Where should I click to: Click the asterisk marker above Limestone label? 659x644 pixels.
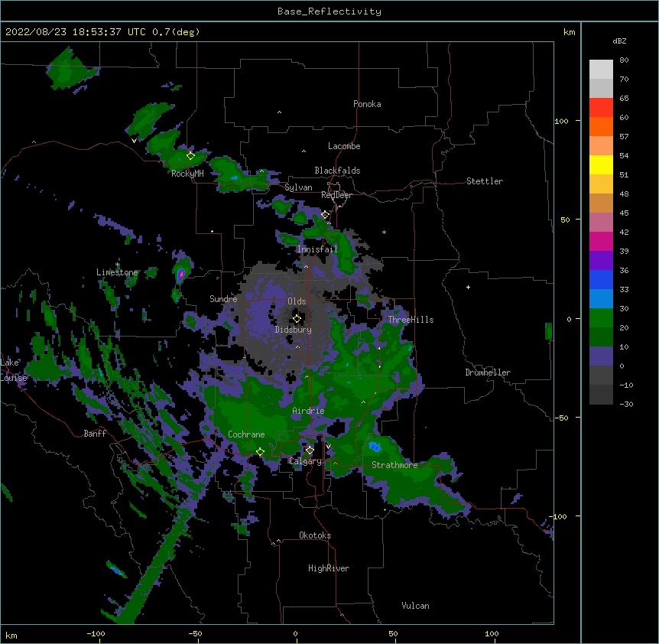coord(118,265)
